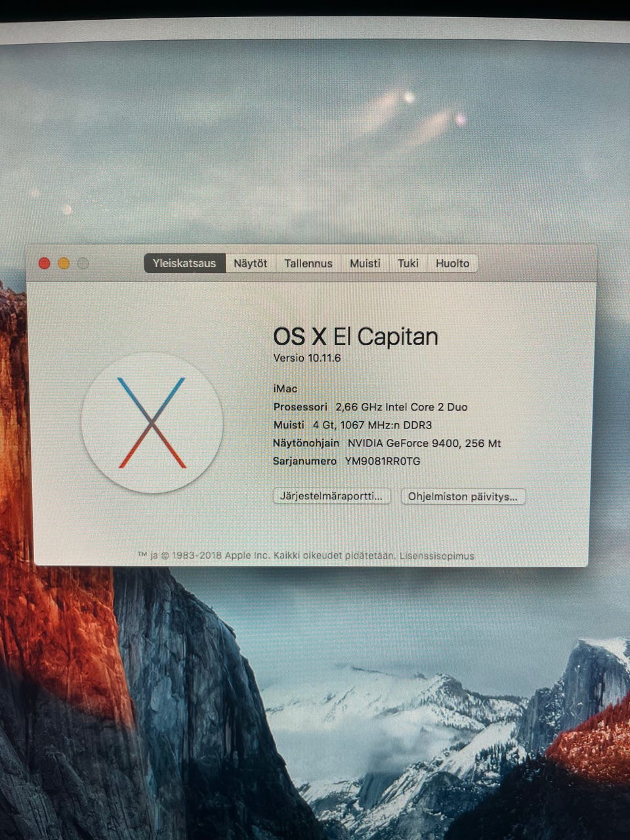Switch to the Yleiskatsaus tab
Viewport: 630px width, 840px height.
184,263
